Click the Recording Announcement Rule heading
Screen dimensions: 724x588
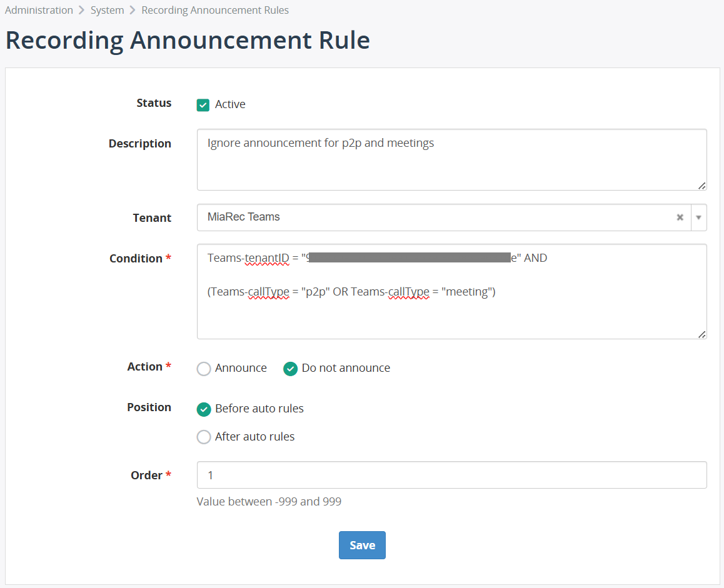188,41
